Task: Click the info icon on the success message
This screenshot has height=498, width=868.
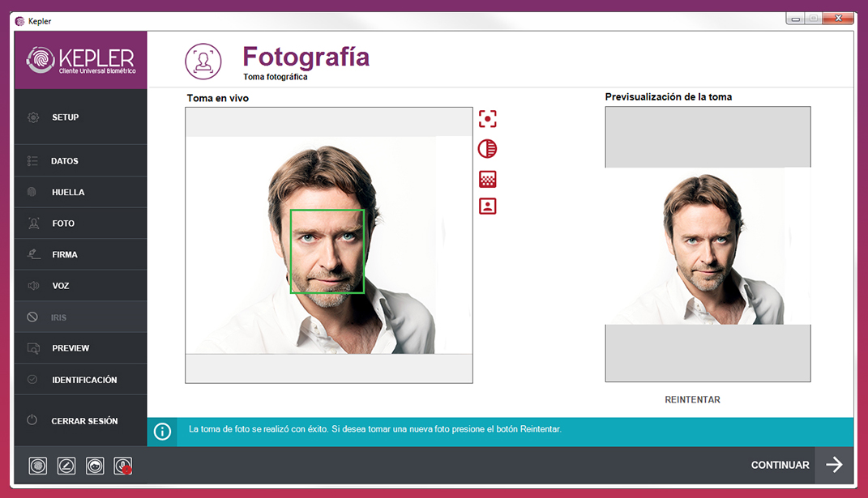Action: pyautogui.click(x=162, y=432)
